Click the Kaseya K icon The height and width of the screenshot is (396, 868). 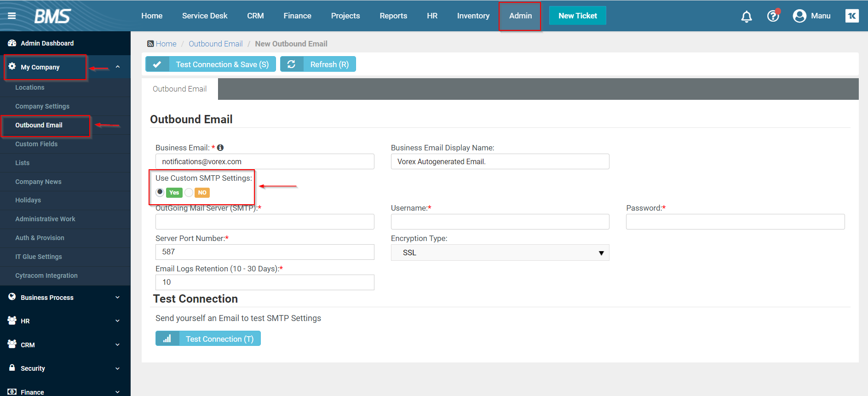point(852,16)
